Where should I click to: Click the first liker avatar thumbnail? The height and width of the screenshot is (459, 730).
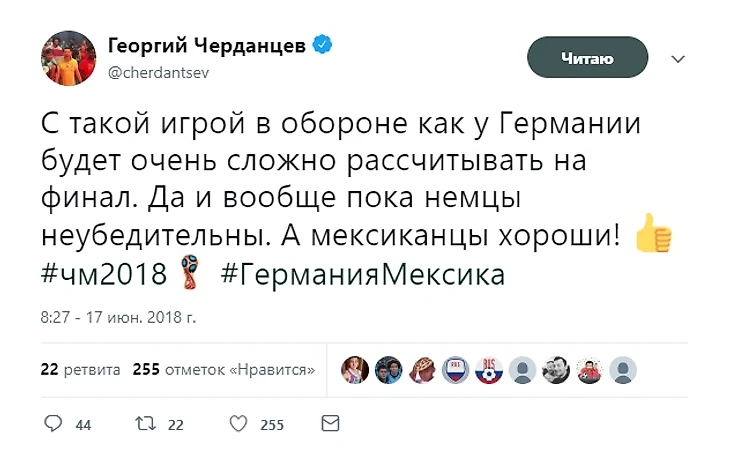357,370
